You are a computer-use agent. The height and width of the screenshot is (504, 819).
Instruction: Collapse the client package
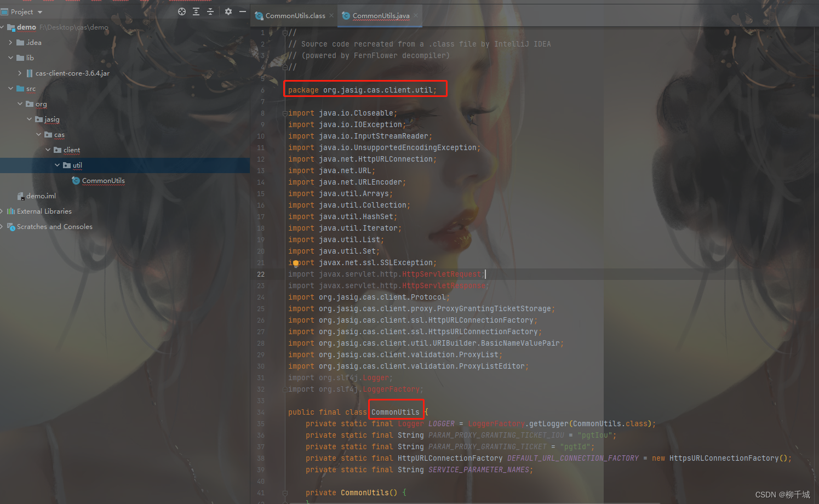[48, 150]
